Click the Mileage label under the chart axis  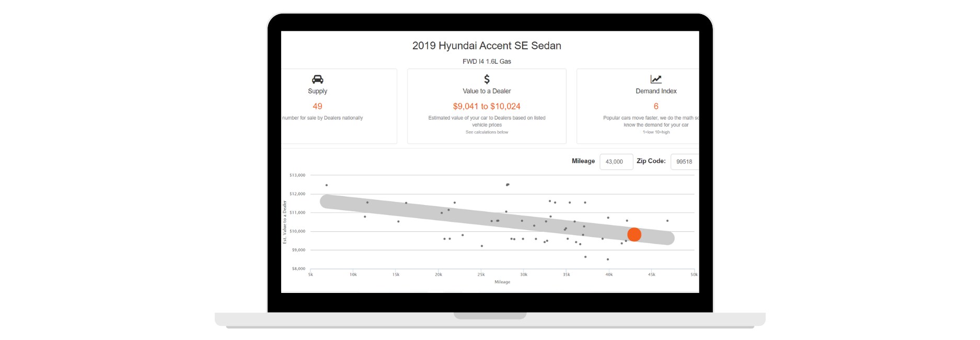502,282
